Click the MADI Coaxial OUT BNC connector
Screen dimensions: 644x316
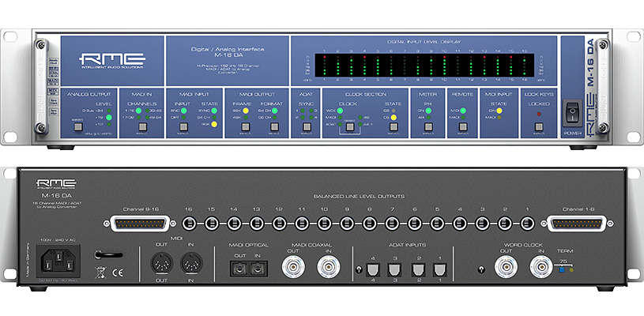click(293, 266)
